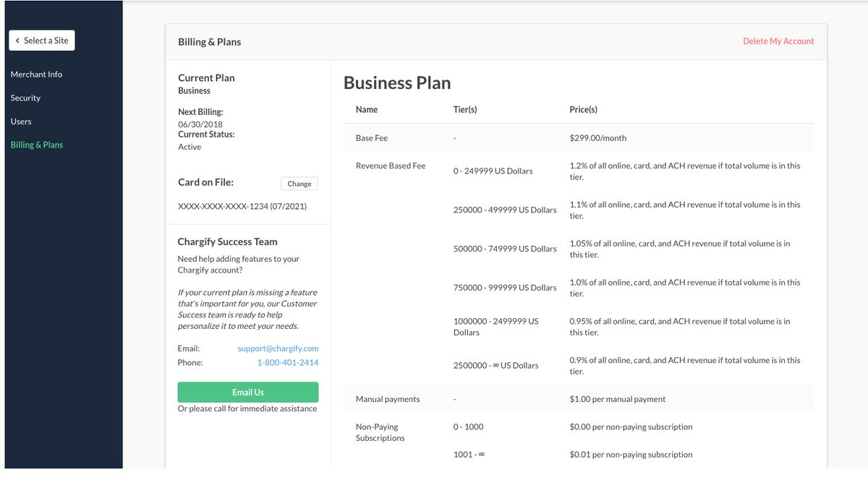Click the Delete My Account link
This screenshot has height=488, width=868.
click(x=778, y=41)
